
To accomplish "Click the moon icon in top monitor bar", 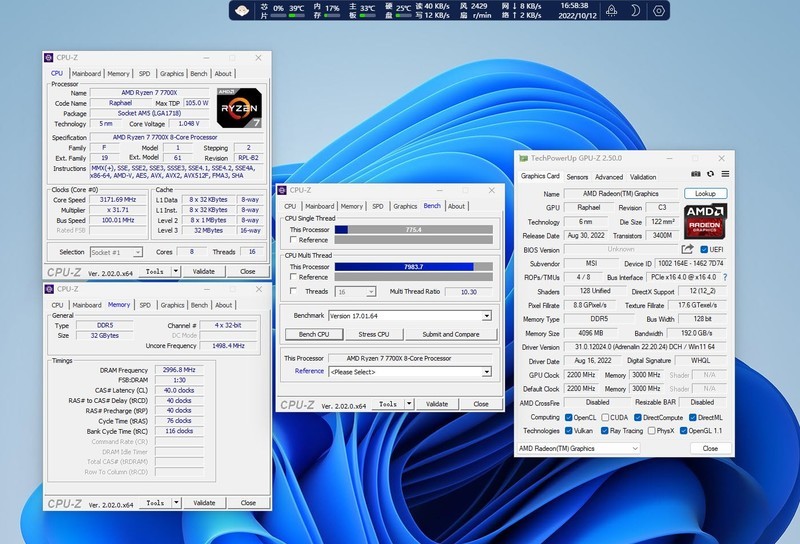I will (637, 11).
